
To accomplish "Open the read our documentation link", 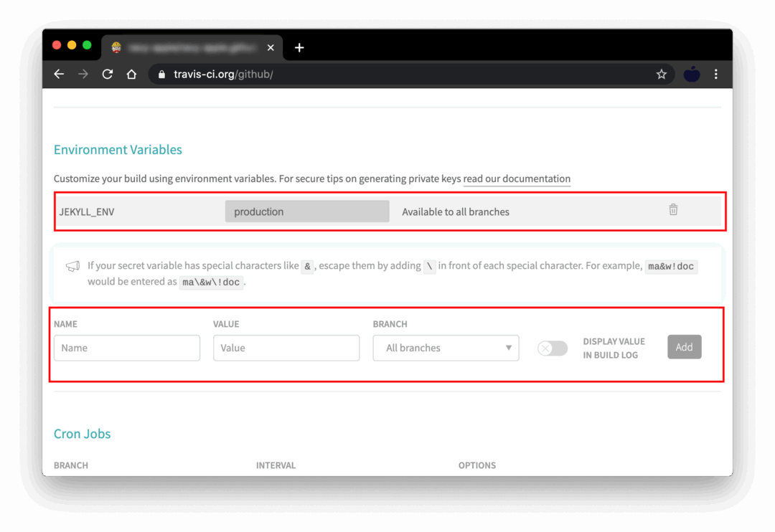I will (x=517, y=179).
